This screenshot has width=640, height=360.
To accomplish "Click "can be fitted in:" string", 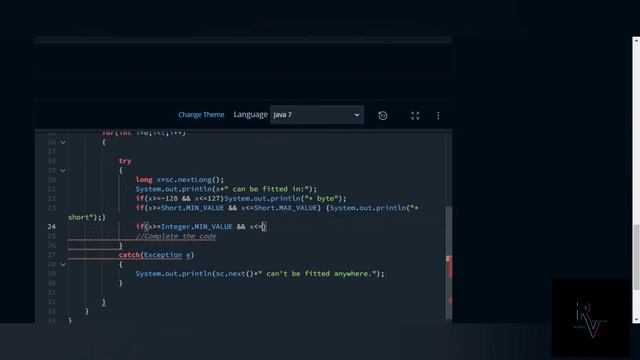I will tap(269, 189).
